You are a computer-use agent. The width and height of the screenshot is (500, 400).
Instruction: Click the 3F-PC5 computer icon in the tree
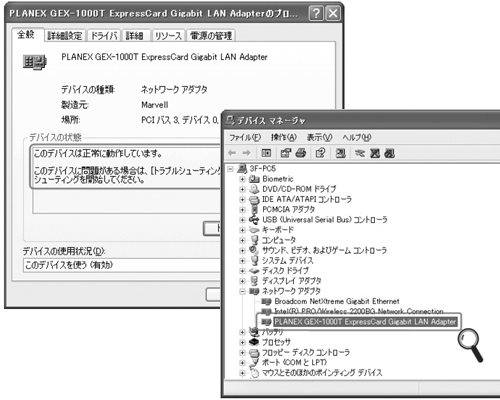(242, 169)
